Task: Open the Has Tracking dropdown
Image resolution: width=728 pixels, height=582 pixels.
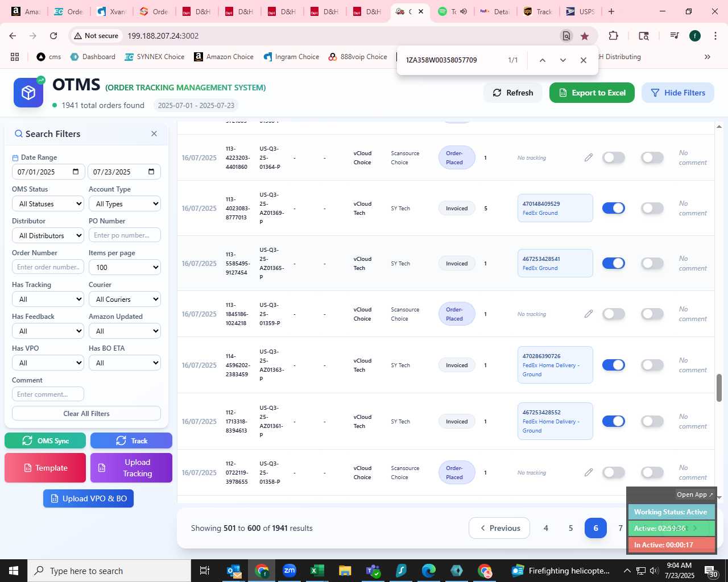Action: coord(48,299)
